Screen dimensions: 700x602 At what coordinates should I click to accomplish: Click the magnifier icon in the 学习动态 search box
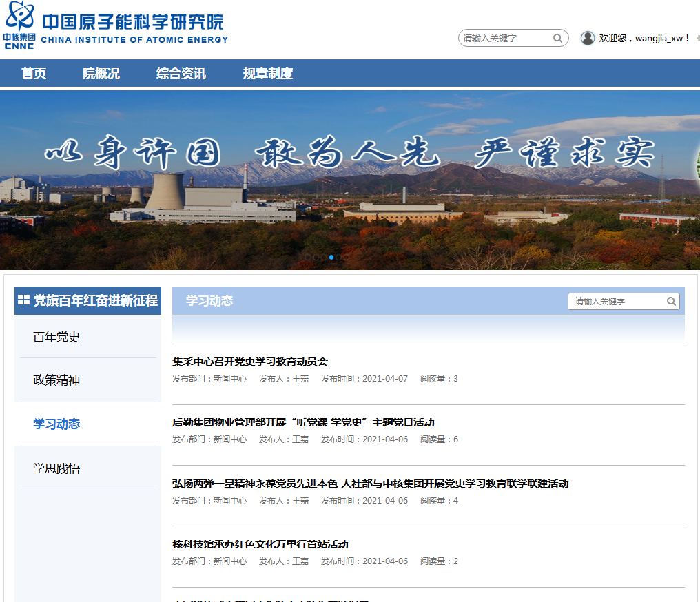(671, 302)
